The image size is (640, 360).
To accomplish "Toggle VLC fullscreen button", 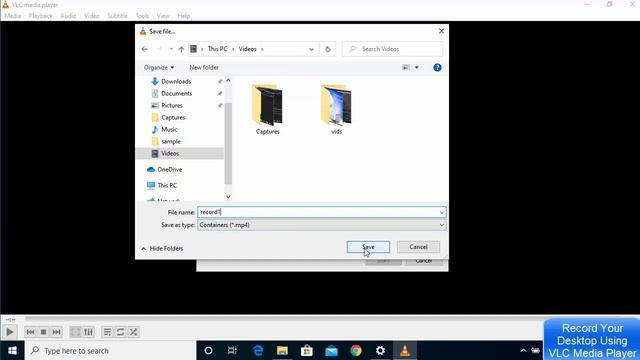I will click(x=76, y=332).
